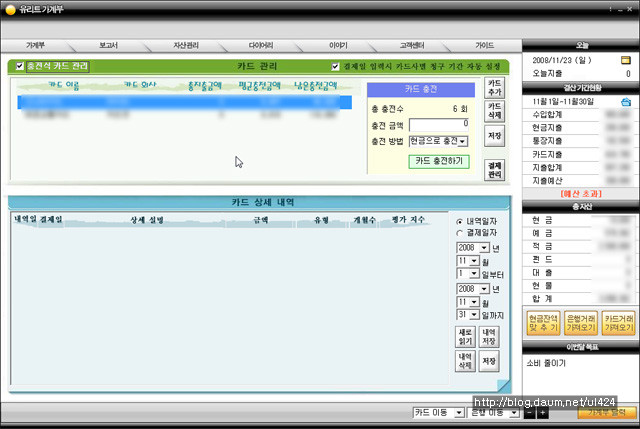The image size is (640, 429).
Task: Select the 내역일자 radio button
Action: (x=460, y=222)
